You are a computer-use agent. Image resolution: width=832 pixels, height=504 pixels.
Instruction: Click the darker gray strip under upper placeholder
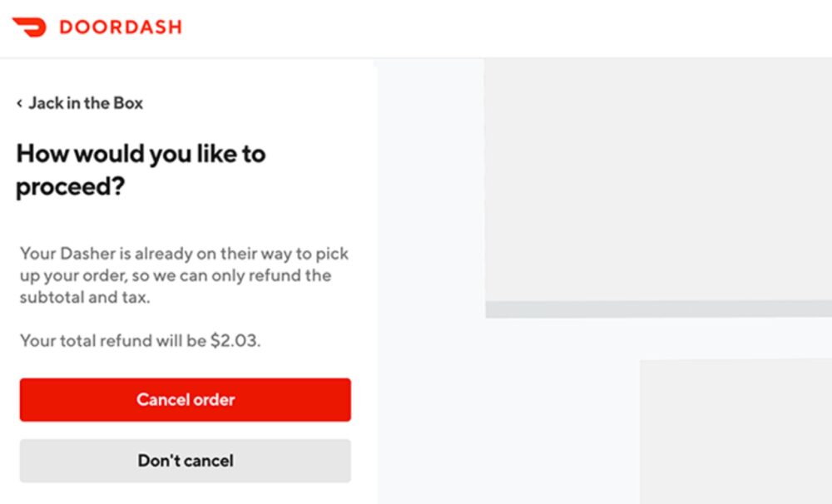[657, 309]
